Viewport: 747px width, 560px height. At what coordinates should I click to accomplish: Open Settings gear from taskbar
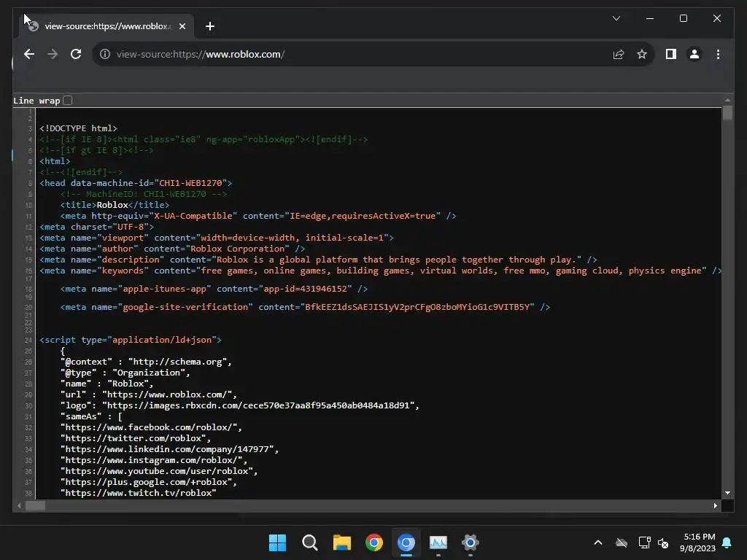coord(471,542)
